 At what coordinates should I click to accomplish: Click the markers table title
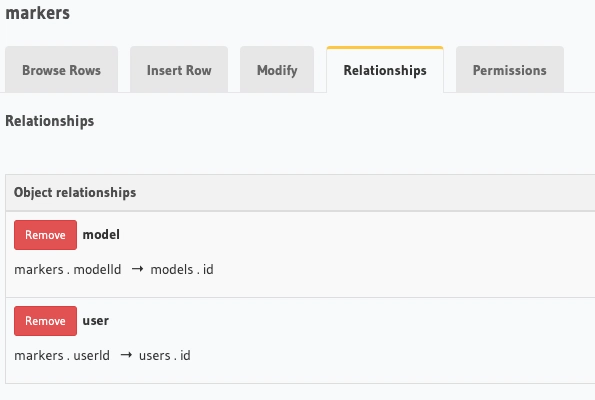point(38,13)
